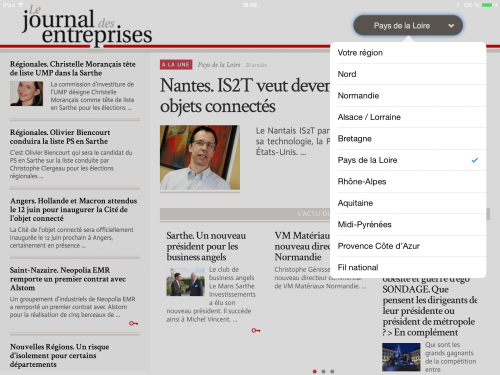Click the dropdown chevron arrow in region selector
Image resolution: width=500 pixels, height=375 pixels.
pyautogui.click(x=451, y=26)
